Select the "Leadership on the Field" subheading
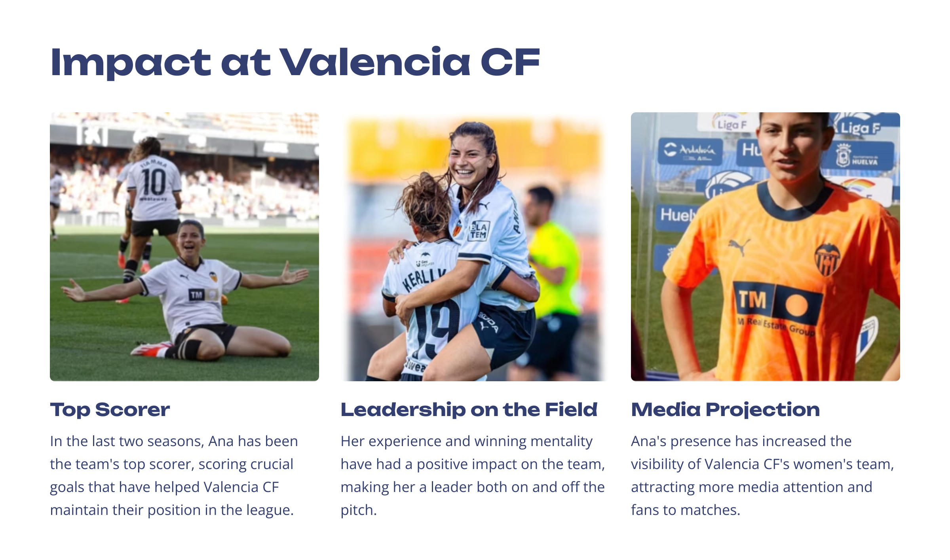 coord(469,409)
